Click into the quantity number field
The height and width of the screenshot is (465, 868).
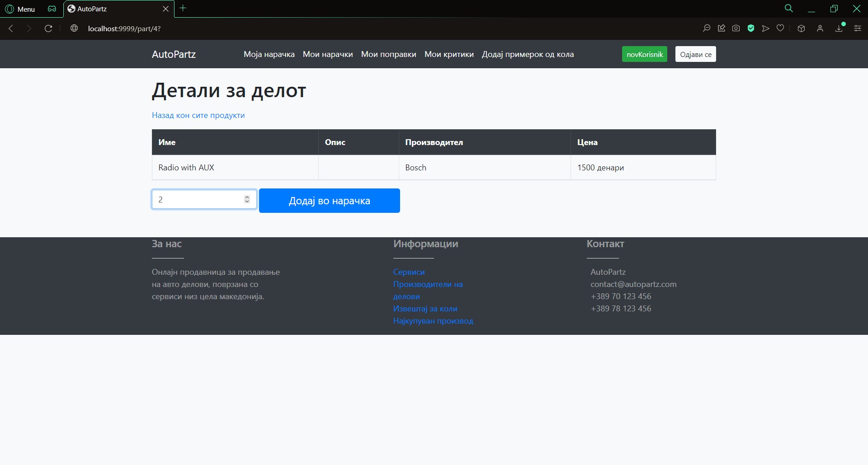pyautogui.click(x=197, y=199)
